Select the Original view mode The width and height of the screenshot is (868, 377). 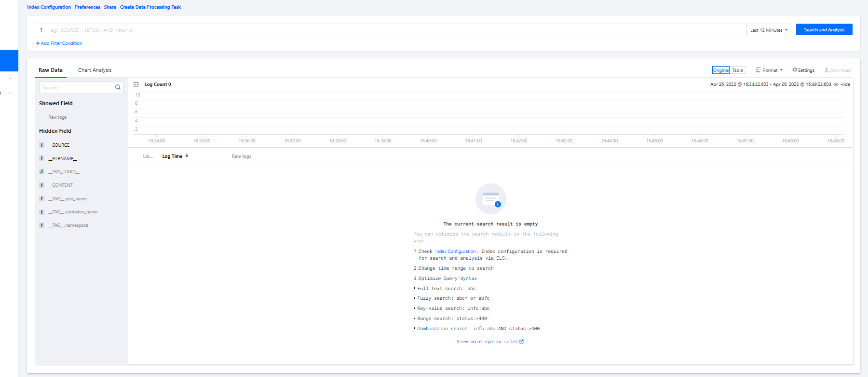click(x=720, y=70)
